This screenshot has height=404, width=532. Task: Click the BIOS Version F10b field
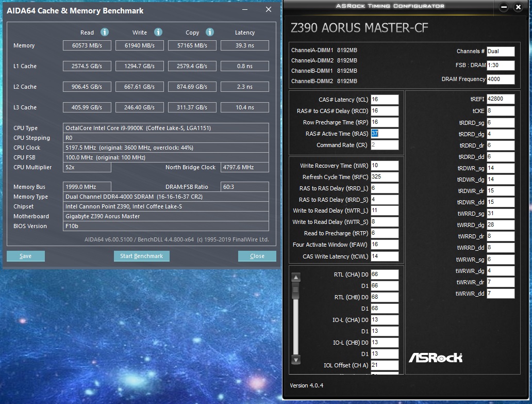[x=166, y=226]
